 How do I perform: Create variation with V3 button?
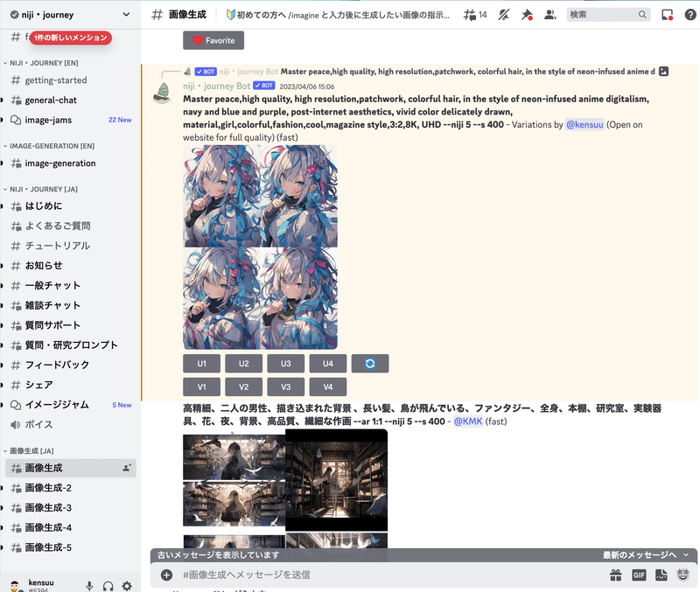click(x=286, y=387)
